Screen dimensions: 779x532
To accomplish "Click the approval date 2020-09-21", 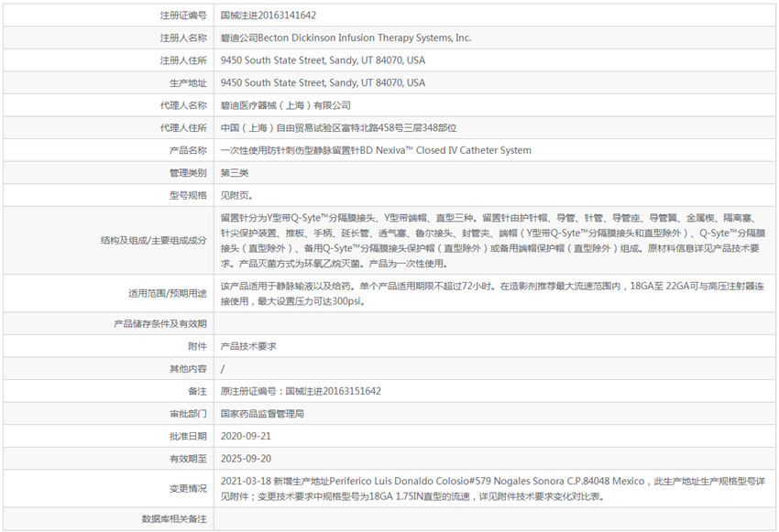I will tap(246, 436).
